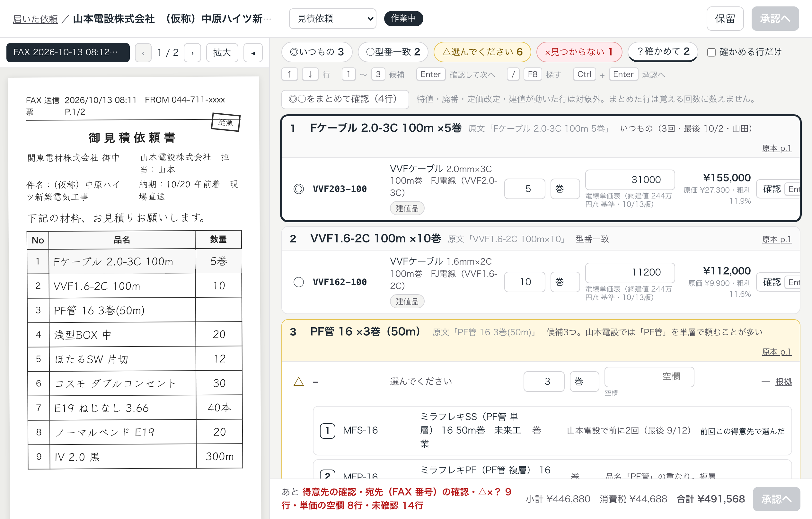This screenshot has height=519, width=812.
Task: Select circle radio for VVF162-100
Action: [298, 282]
